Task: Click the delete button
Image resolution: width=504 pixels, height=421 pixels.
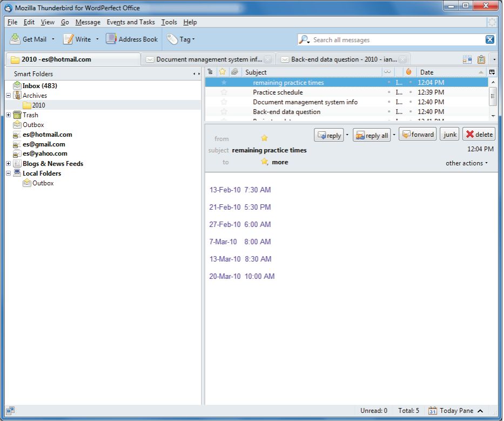Action: coord(479,134)
